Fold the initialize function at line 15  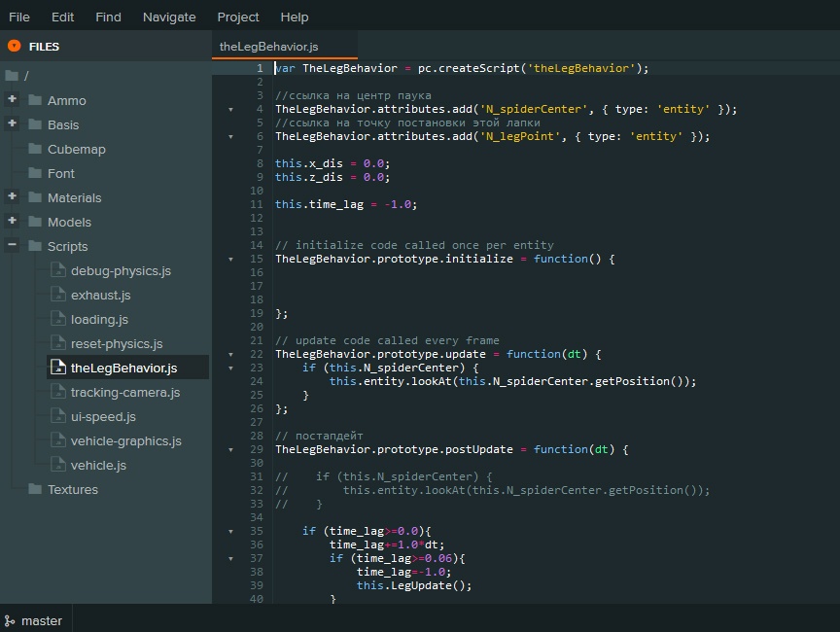pos(230,260)
